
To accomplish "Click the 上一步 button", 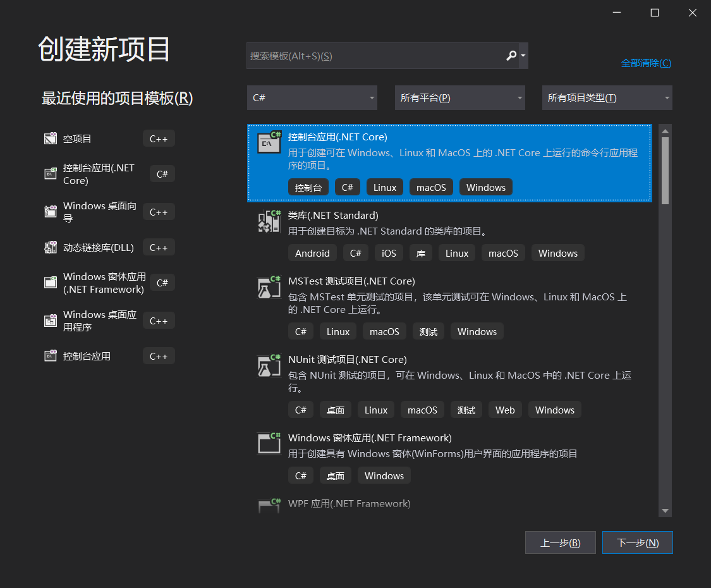I will (x=560, y=542).
